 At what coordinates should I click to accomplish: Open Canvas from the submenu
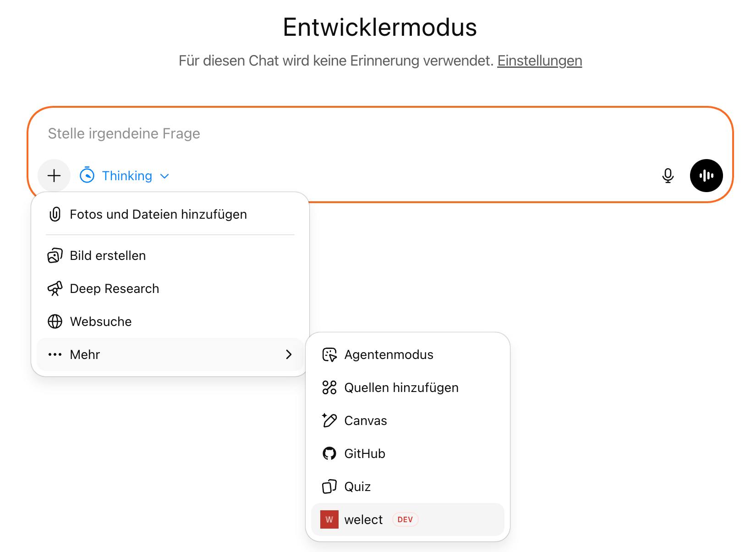pos(365,420)
